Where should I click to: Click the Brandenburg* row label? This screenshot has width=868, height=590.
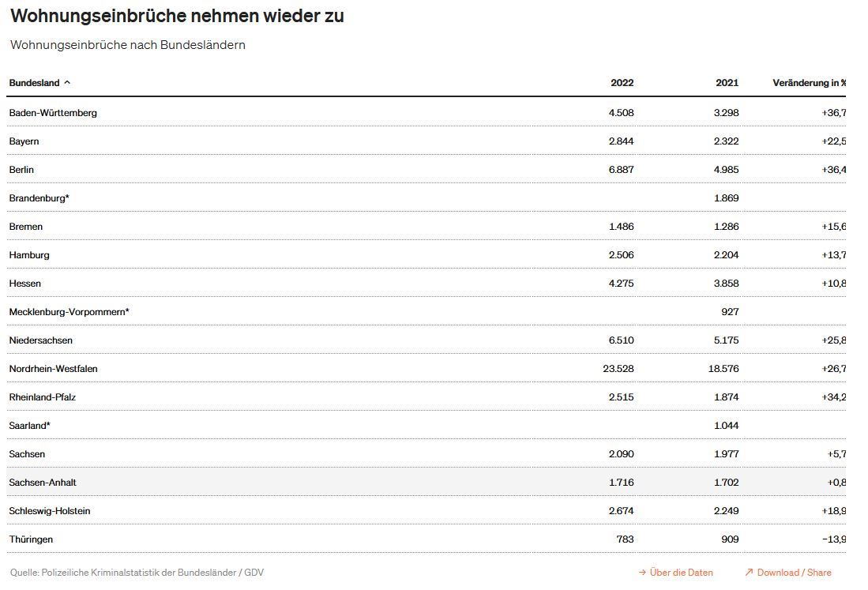(39, 198)
